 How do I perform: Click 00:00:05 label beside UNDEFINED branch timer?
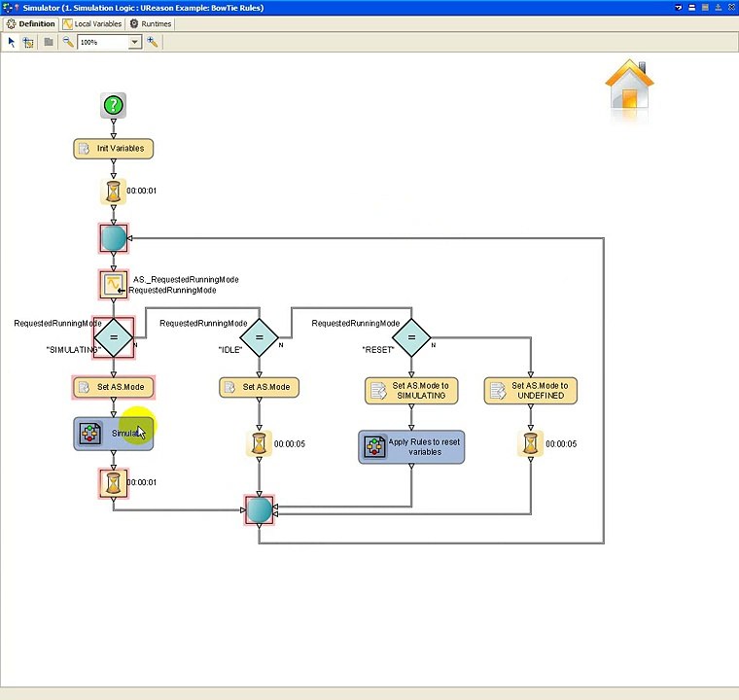561,444
